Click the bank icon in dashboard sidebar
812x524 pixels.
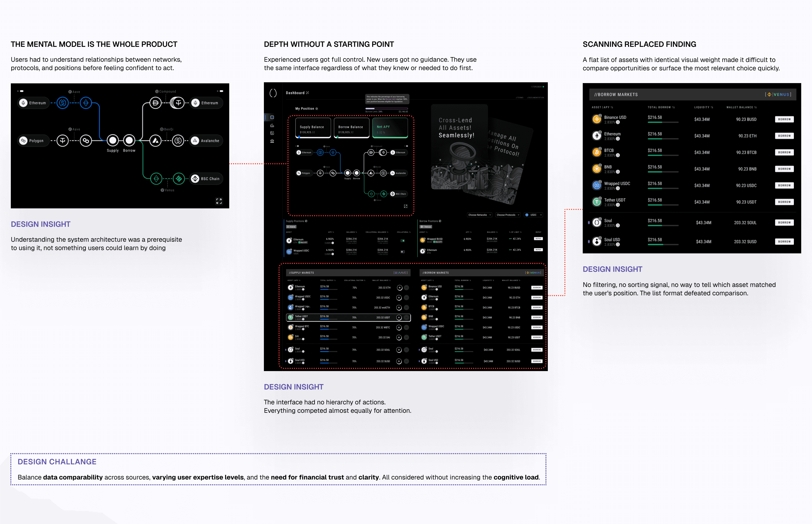(x=272, y=141)
